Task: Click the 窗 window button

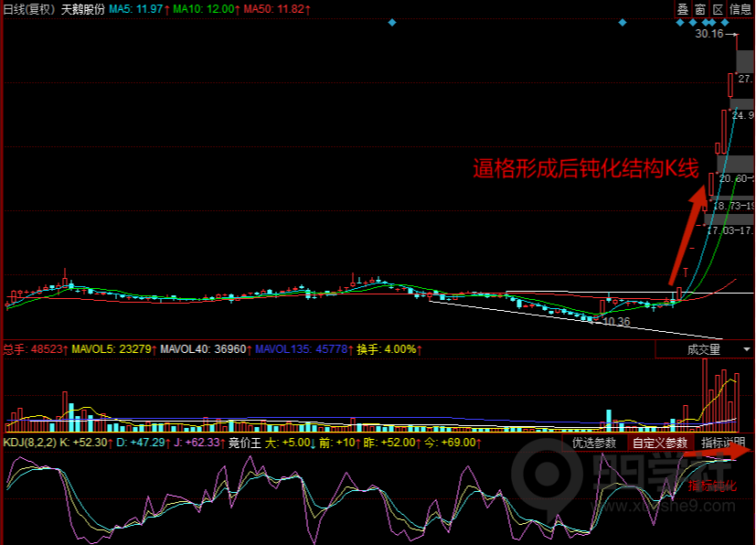Action: click(699, 9)
